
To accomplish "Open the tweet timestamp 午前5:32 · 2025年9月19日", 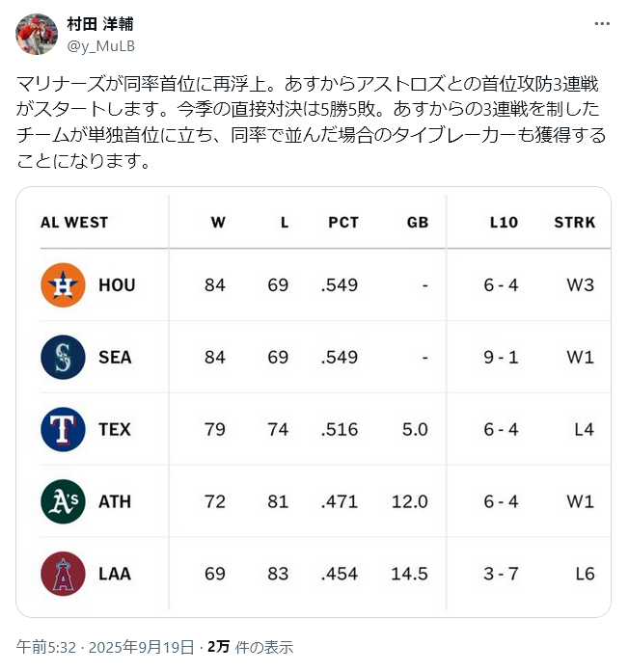I will [105, 647].
